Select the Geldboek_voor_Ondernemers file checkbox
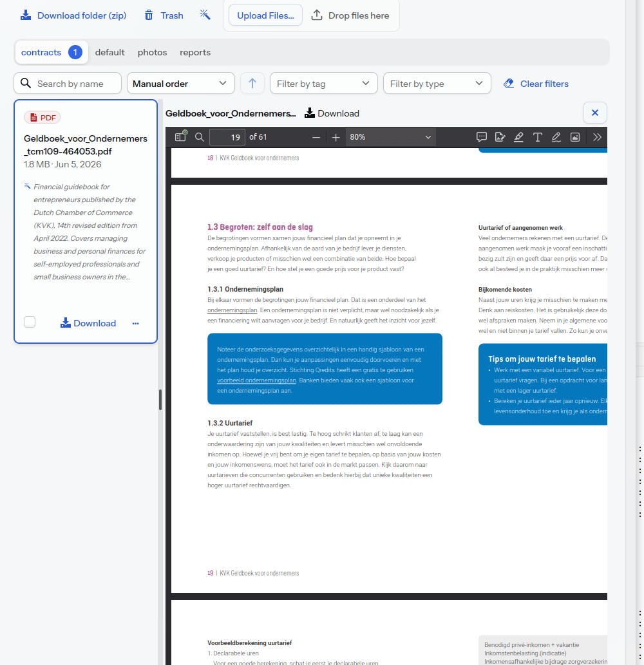 pos(30,323)
